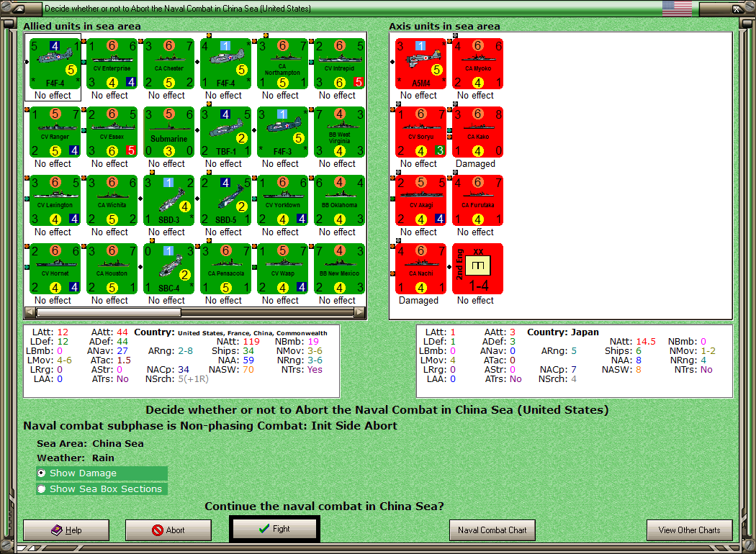Click the CA Chester cruiser unit

[x=168, y=64]
